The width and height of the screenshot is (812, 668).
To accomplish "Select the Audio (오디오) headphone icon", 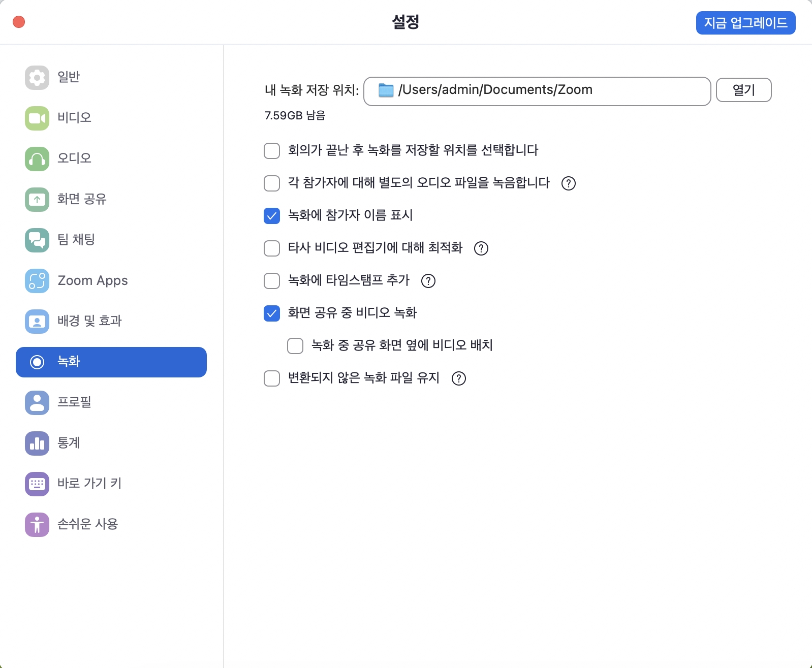I will click(x=37, y=159).
